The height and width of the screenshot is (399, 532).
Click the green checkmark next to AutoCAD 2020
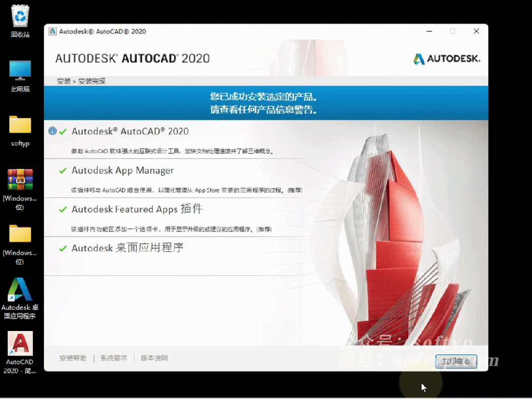63,132
